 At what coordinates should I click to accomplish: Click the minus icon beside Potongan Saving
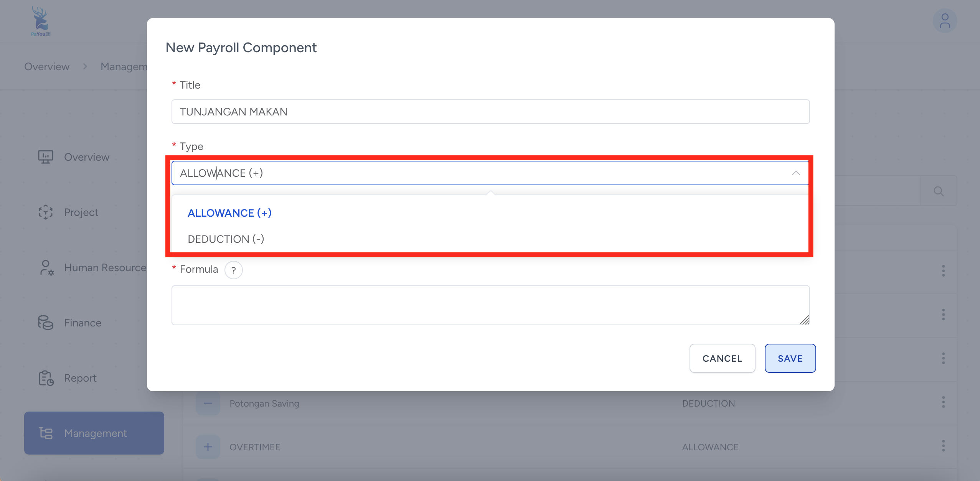pyautogui.click(x=208, y=403)
